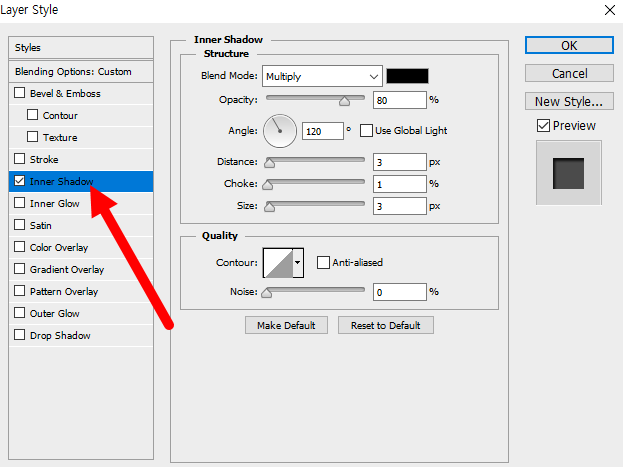Enable the Inner Glow checkbox
This screenshot has width=623, height=467.
click(19, 203)
